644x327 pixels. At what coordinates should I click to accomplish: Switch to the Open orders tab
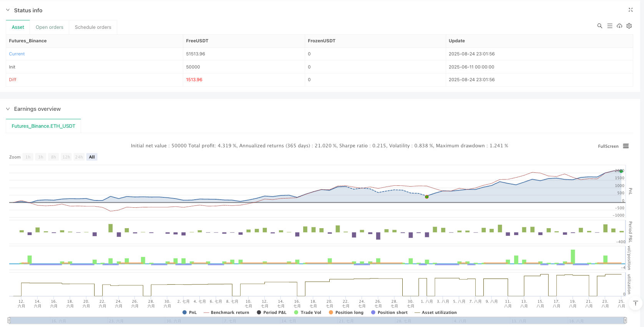pos(50,27)
